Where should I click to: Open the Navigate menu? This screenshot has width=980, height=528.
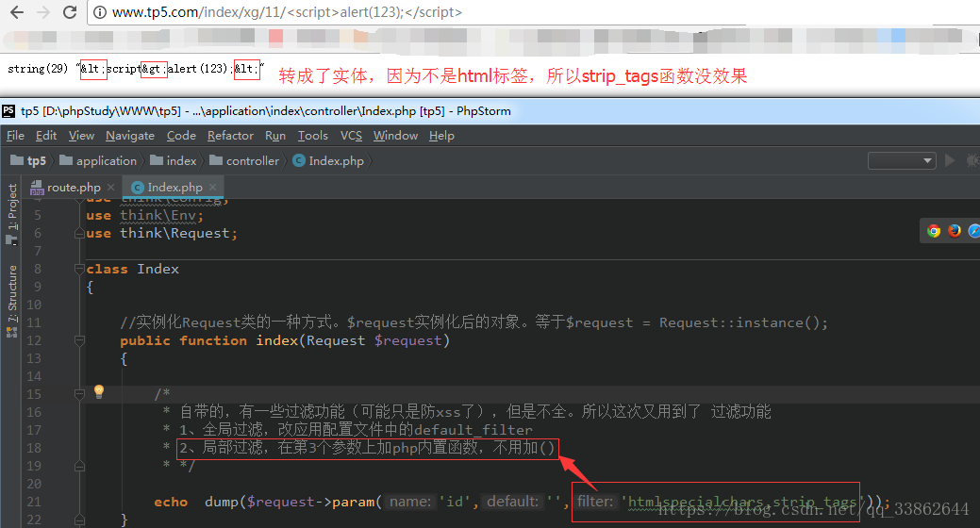pyautogui.click(x=130, y=136)
